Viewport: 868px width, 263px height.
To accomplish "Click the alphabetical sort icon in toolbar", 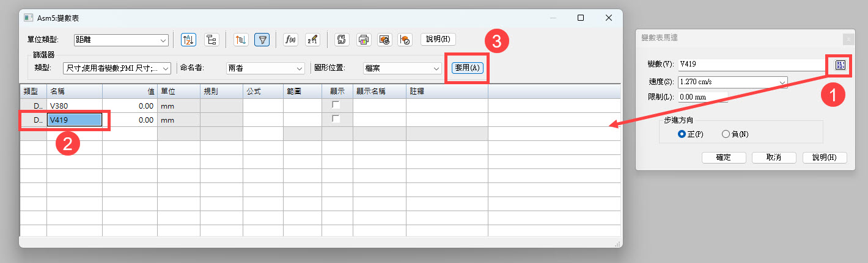I will (188, 40).
